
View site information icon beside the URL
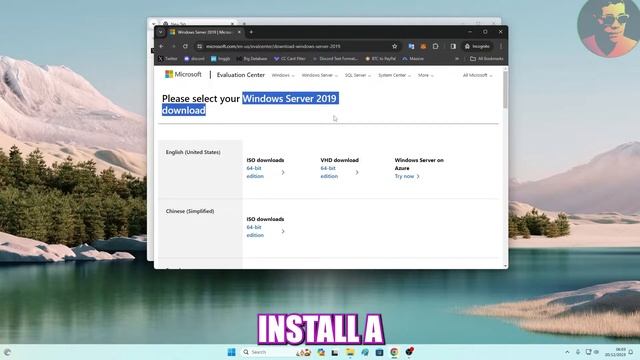(x=199, y=47)
